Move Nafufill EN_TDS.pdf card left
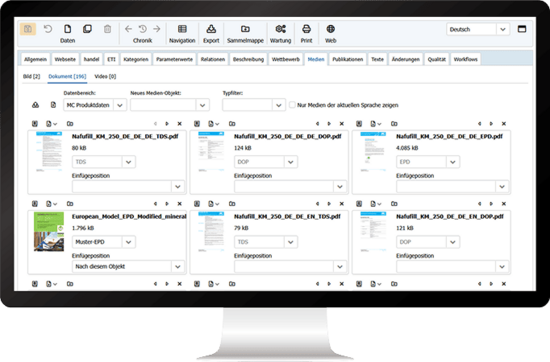Viewport: 550px width, 362px height. click(317, 204)
